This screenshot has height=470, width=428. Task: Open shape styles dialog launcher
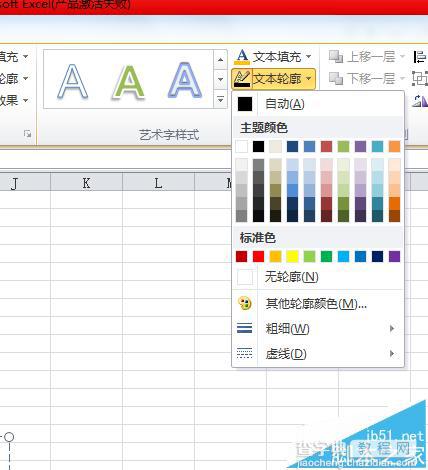point(27,134)
